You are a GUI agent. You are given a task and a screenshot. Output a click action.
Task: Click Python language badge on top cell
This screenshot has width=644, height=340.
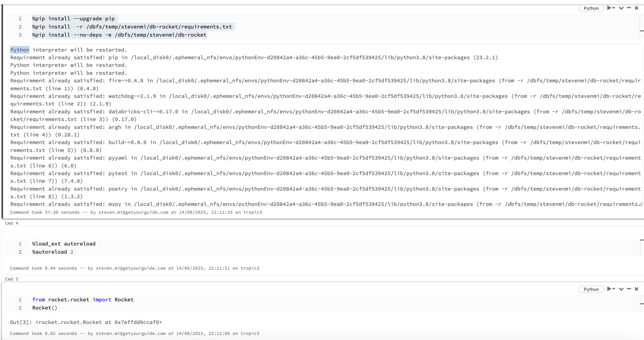coord(591,8)
